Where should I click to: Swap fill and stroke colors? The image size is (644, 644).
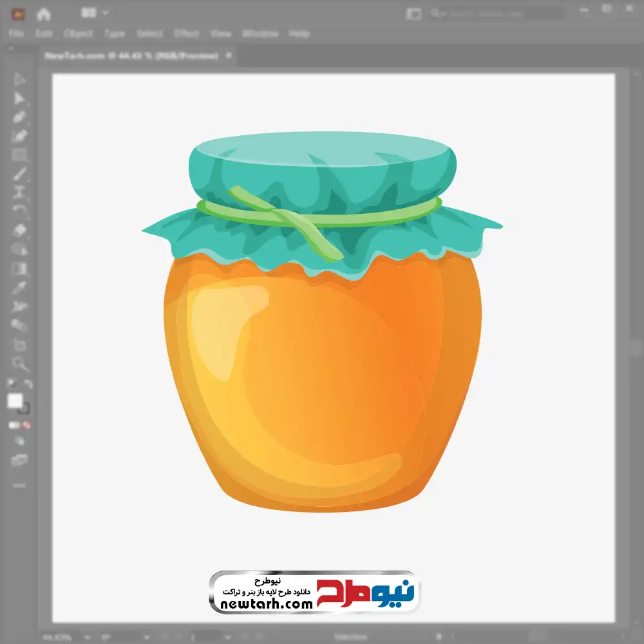28,384
